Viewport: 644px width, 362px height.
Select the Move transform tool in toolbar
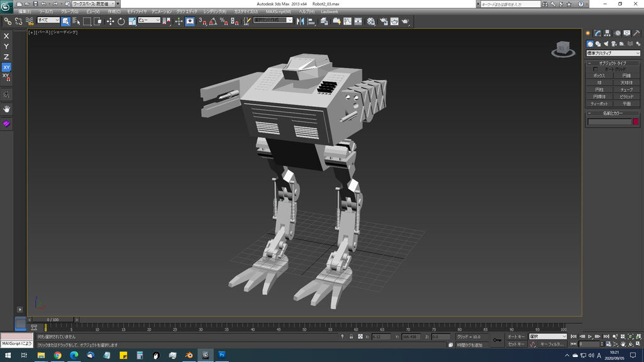pyautogui.click(x=110, y=21)
